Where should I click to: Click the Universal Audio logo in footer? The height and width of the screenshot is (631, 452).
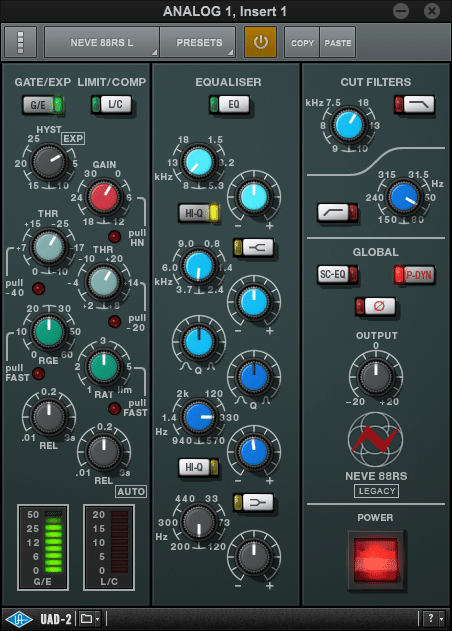pyautogui.click(x=19, y=619)
